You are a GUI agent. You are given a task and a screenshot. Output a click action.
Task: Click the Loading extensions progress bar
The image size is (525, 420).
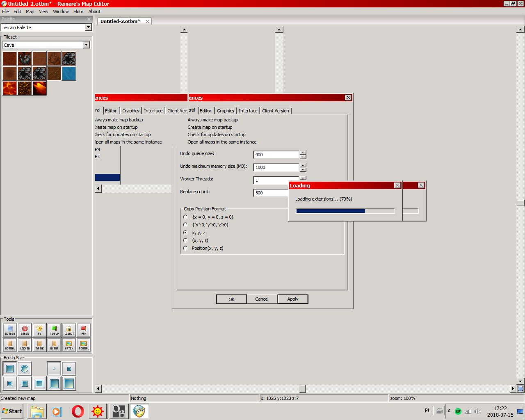point(345,211)
